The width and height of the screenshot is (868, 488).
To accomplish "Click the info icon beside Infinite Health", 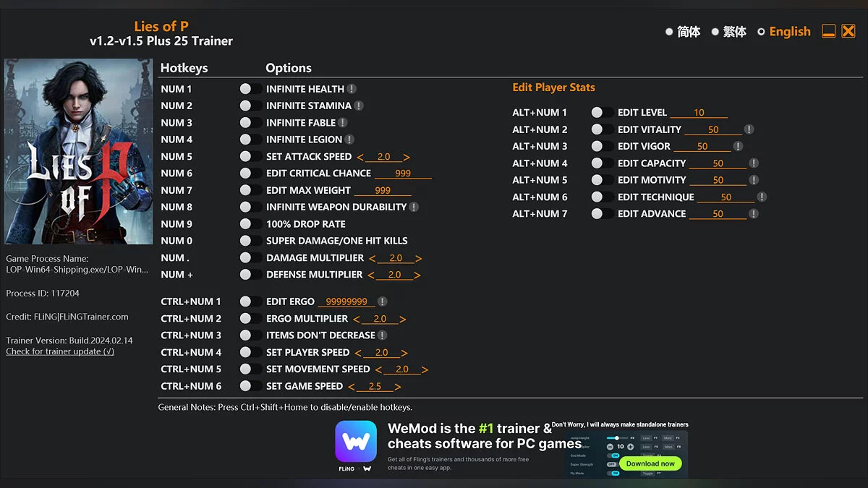I will 352,89.
